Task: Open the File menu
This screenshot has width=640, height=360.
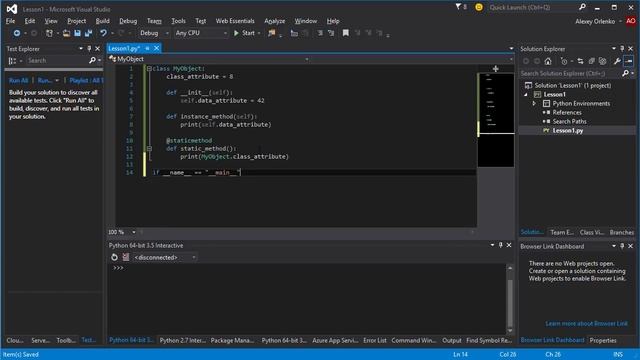Action: [x=11, y=21]
